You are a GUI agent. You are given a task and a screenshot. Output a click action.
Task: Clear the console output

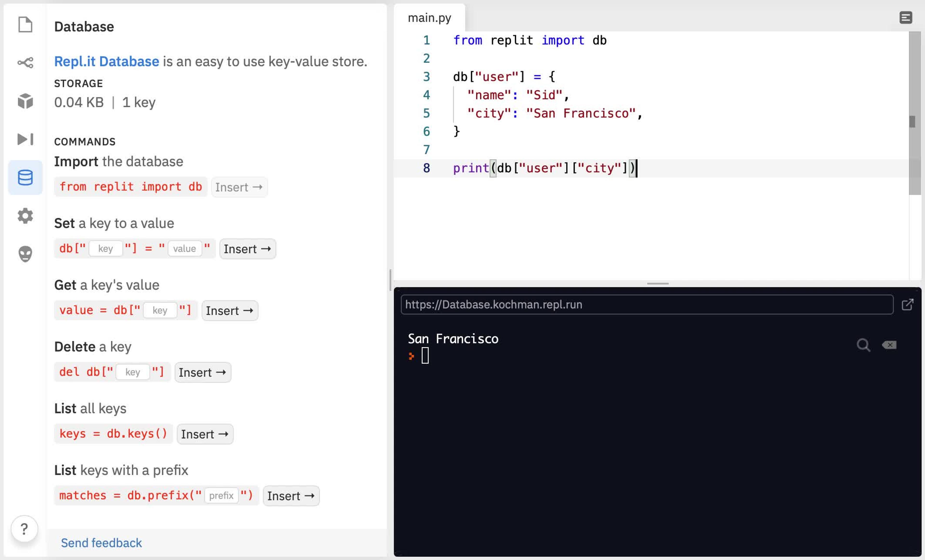coord(889,345)
